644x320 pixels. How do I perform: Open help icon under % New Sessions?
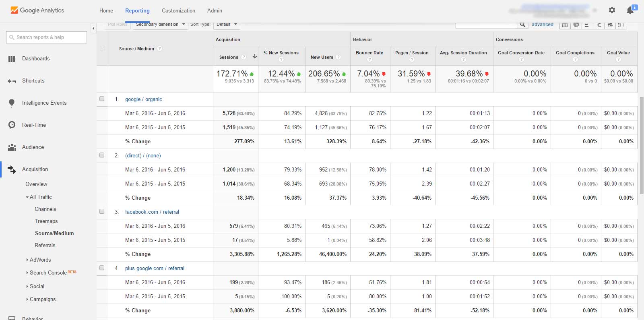click(281, 60)
